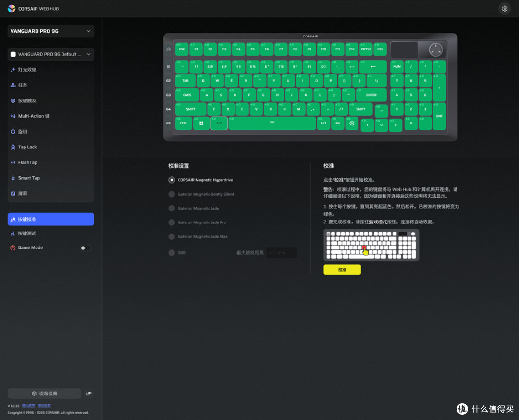This screenshot has width=519, height=420.
Task: Click the Windows logo key
Action: click(x=201, y=123)
